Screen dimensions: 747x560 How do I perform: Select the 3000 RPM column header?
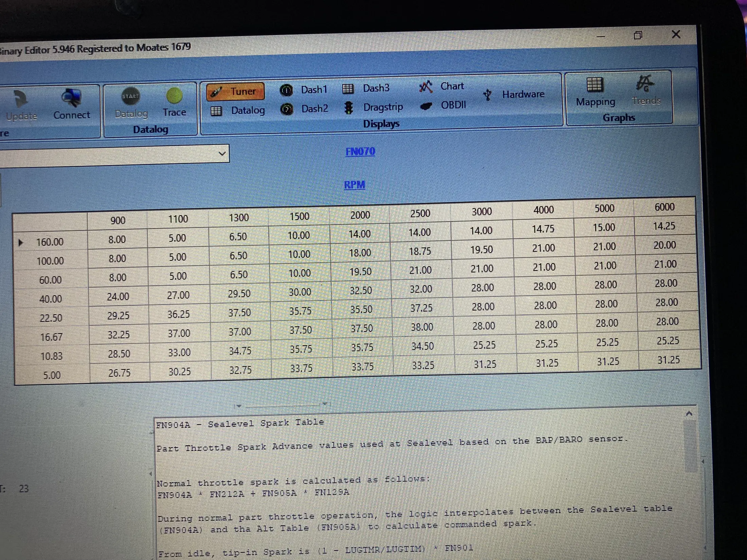click(481, 211)
